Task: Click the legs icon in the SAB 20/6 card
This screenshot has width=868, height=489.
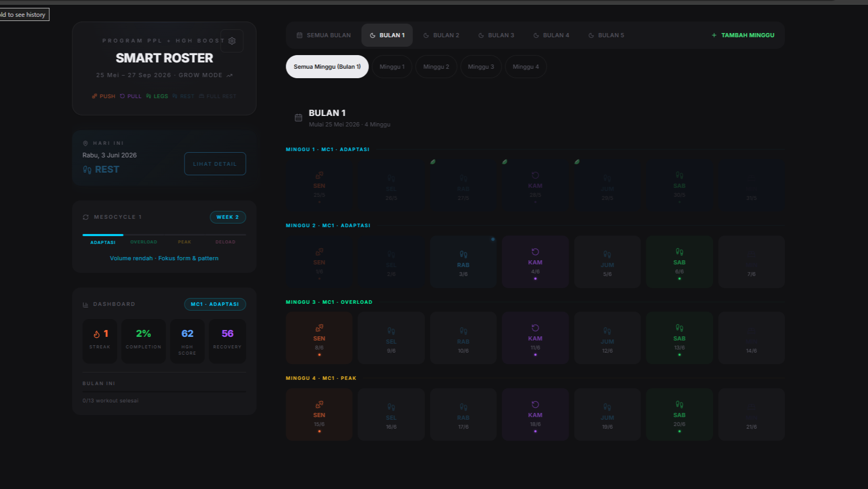Action: tap(679, 405)
